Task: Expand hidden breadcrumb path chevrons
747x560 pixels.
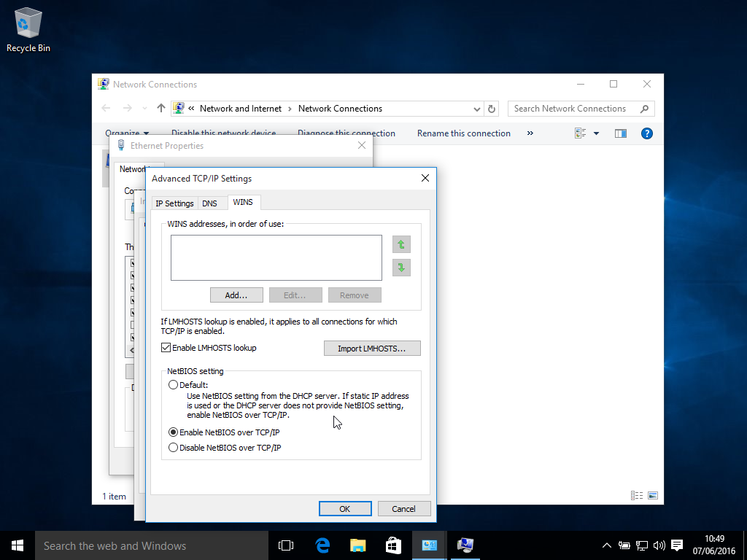Action: click(x=192, y=108)
